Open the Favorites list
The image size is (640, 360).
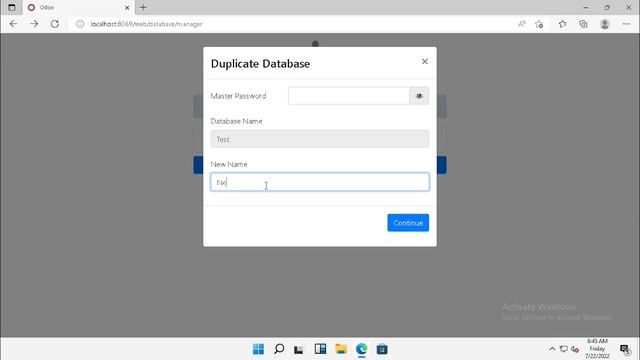tap(563, 24)
